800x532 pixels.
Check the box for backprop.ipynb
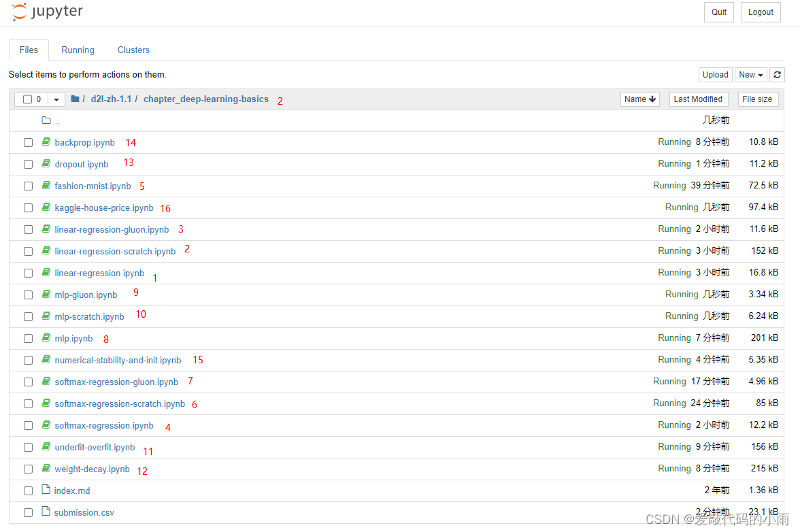[28, 143]
